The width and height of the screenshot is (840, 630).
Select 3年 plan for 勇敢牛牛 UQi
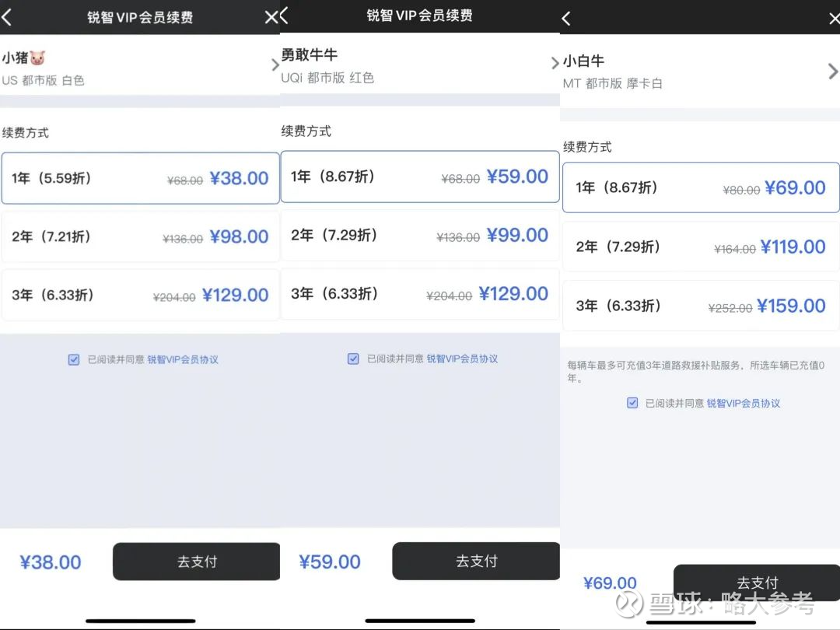tap(420, 293)
